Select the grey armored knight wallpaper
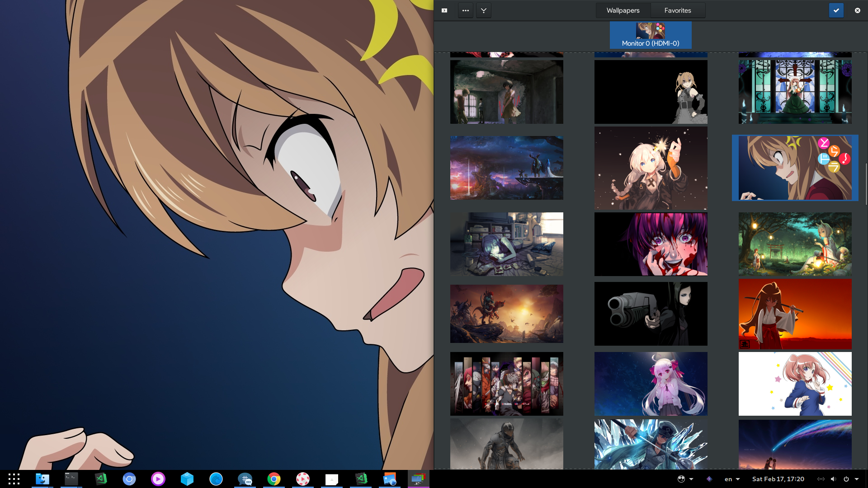Viewport: 868px width, 488px height. coord(506,444)
